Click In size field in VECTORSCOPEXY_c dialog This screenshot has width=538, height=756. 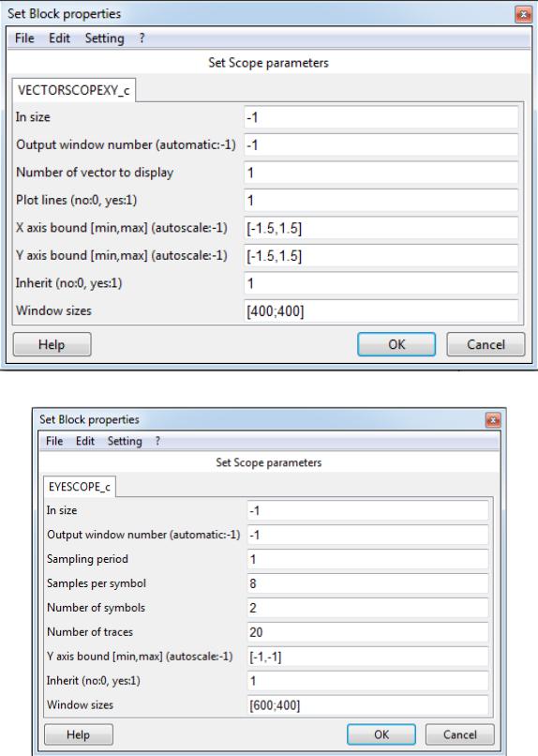point(381,117)
